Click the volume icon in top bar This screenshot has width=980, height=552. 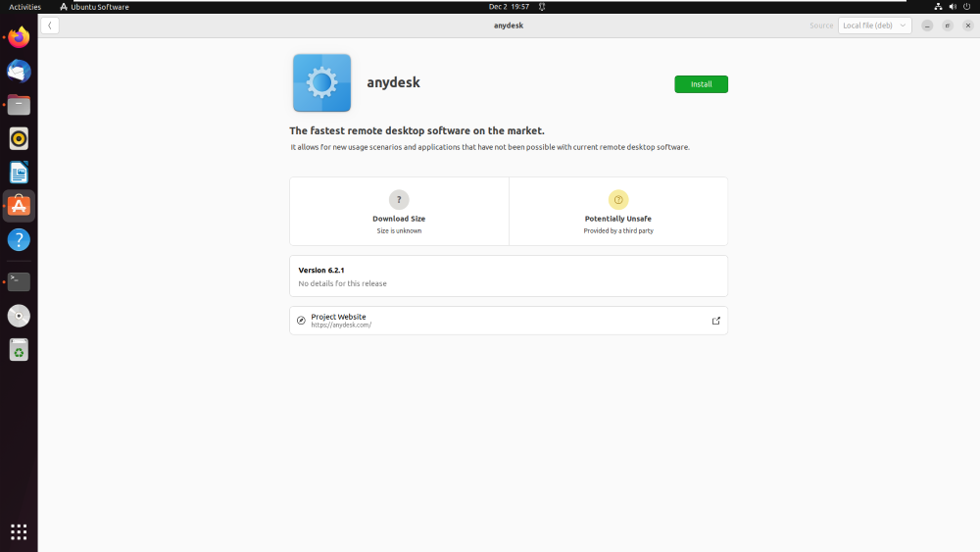[953, 7]
